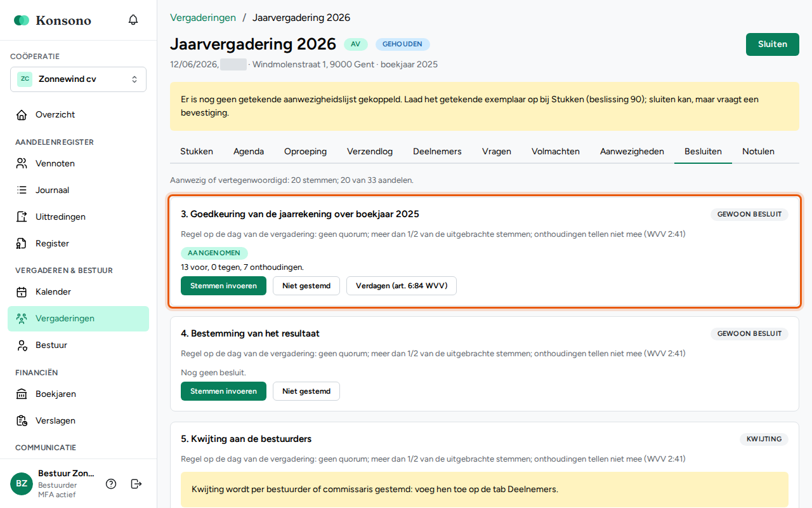Click the Bestuur person icon

[x=22, y=345]
